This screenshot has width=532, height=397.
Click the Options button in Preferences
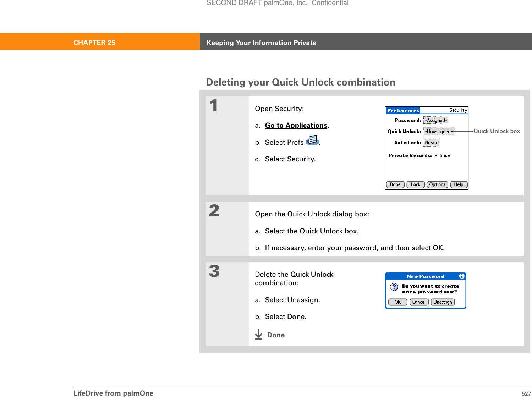click(437, 184)
